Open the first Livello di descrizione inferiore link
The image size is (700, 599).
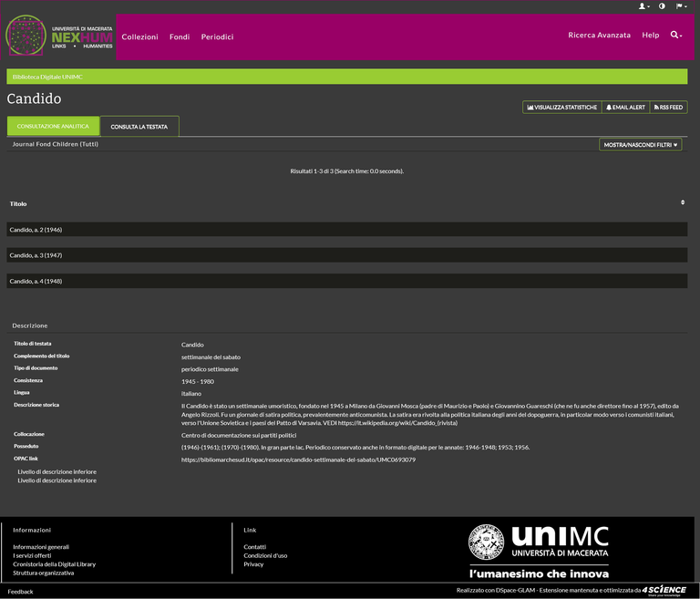coord(57,471)
